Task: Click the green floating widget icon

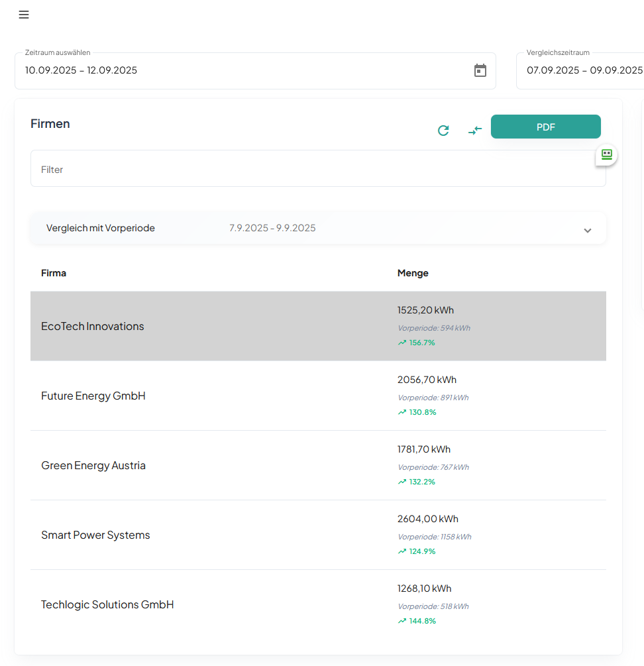Action: coord(606,154)
